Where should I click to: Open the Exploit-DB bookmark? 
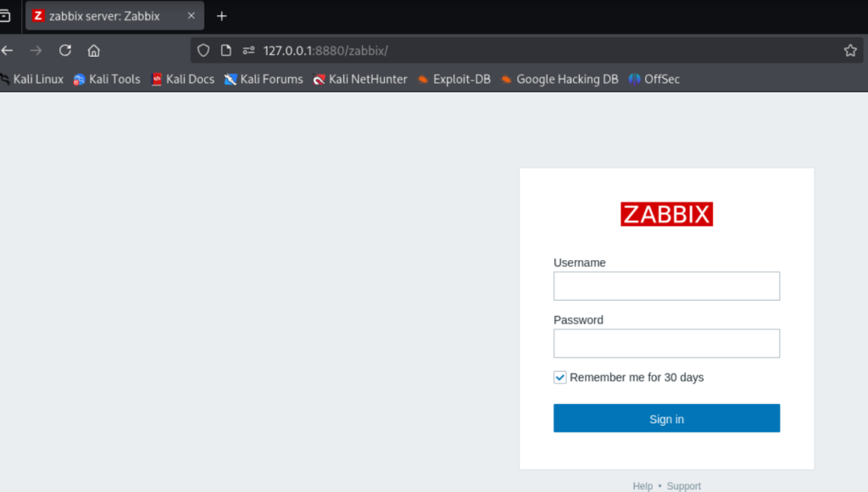tap(453, 79)
